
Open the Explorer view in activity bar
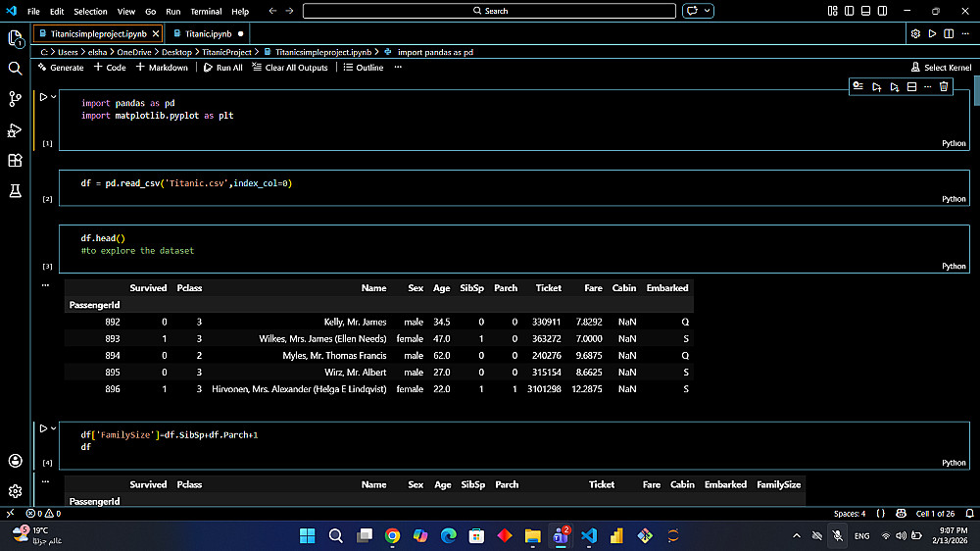click(15, 39)
